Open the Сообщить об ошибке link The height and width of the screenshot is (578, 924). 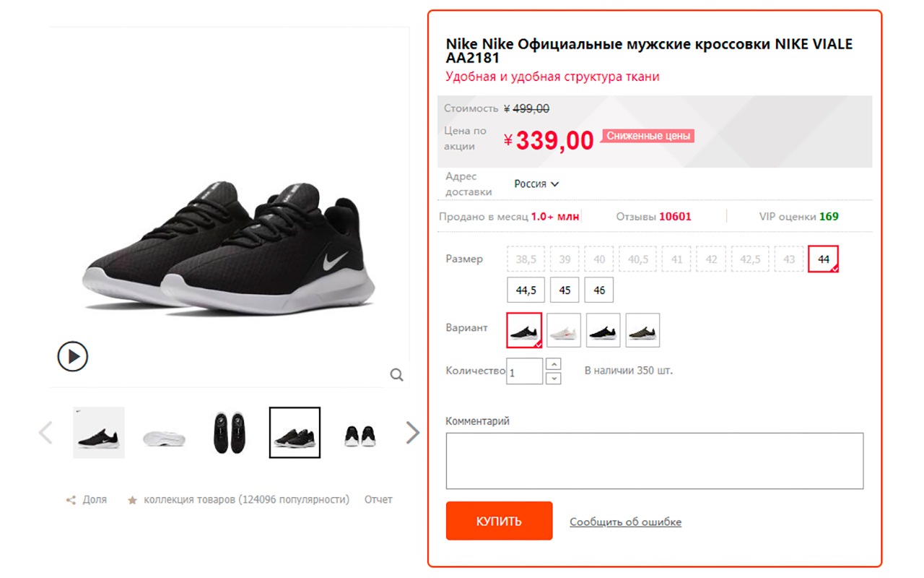coord(625,522)
